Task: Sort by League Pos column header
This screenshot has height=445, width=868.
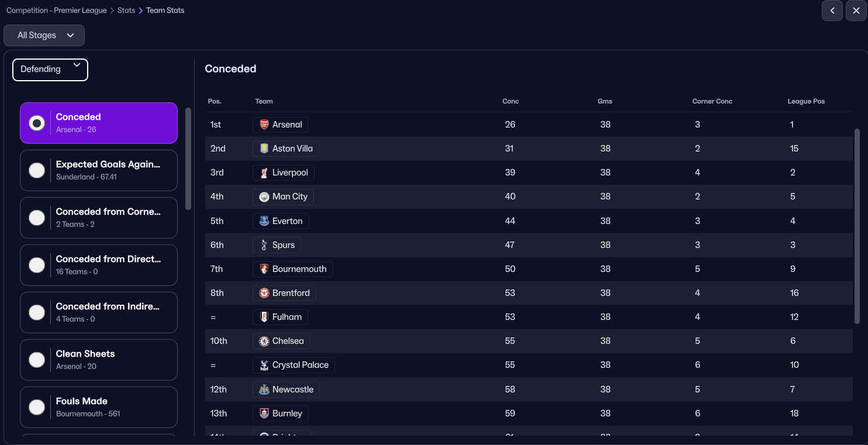Action: (806, 101)
